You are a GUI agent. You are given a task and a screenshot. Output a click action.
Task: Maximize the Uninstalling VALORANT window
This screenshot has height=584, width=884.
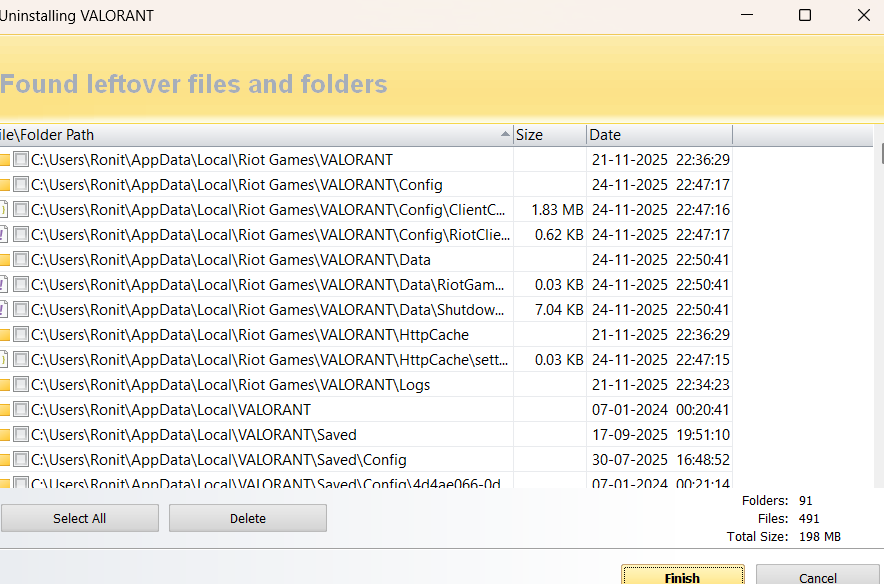tap(805, 15)
